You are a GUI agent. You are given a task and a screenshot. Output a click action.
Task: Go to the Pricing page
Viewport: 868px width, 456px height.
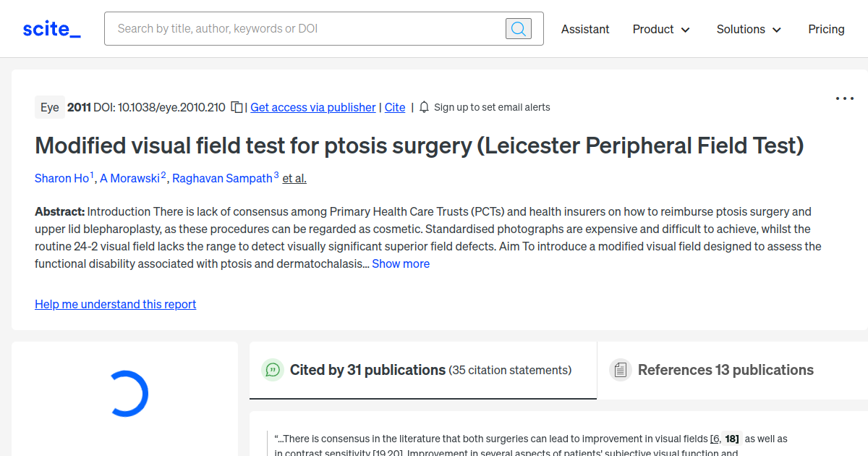point(826,29)
